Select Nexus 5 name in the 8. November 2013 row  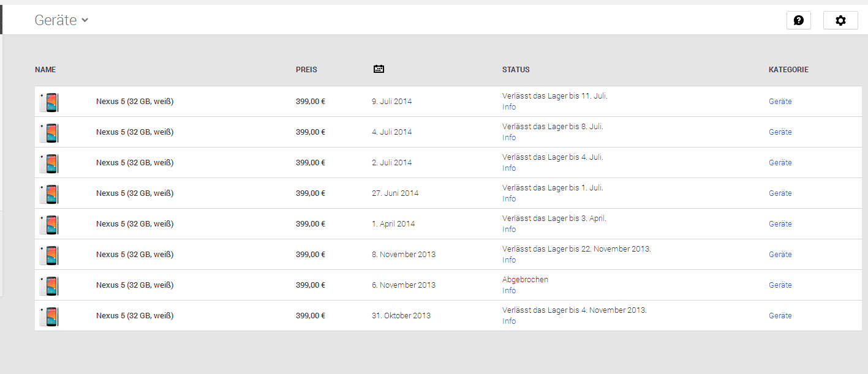135,255
